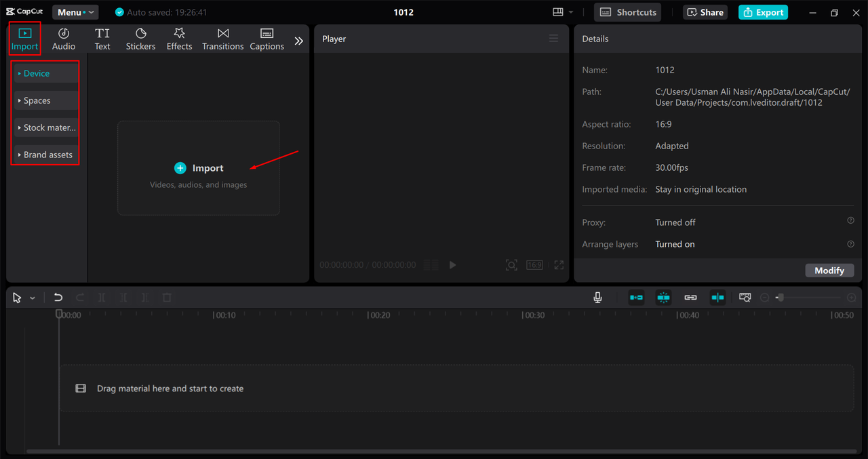This screenshot has width=868, height=459.
Task: Click the Modify button
Action: coord(829,271)
